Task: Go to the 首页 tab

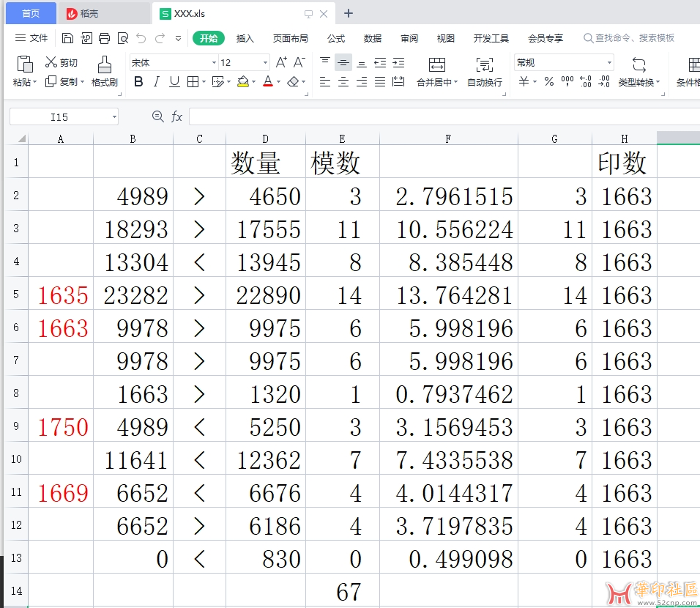Action: [31, 13]
